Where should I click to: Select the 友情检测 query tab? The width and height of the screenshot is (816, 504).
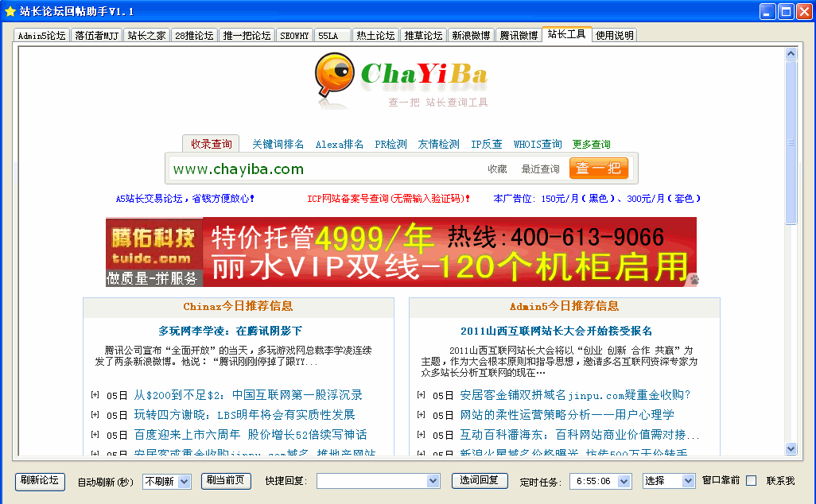[439, 144]
